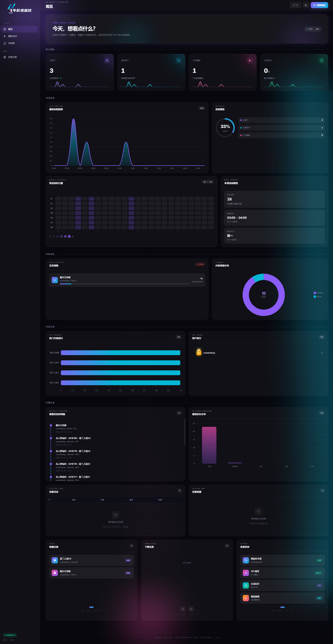Image resolution: width=333 pixels, height=644 pixels.
Task: Toggle the Episode legend in 内容类型分布
Action: pyautogui.click(x=318, y=293)
